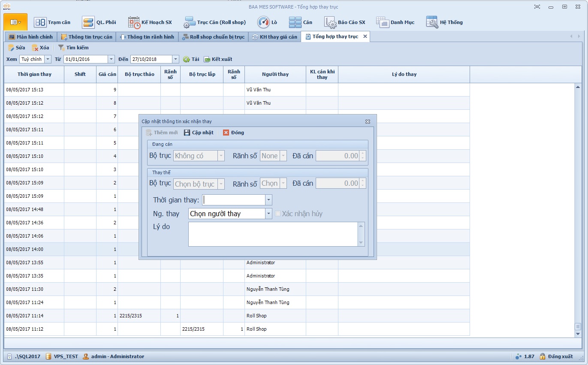Switch to Thông tin trục cán tab
This screenshot has height=365, width=588.
click(x=87, y=37)
